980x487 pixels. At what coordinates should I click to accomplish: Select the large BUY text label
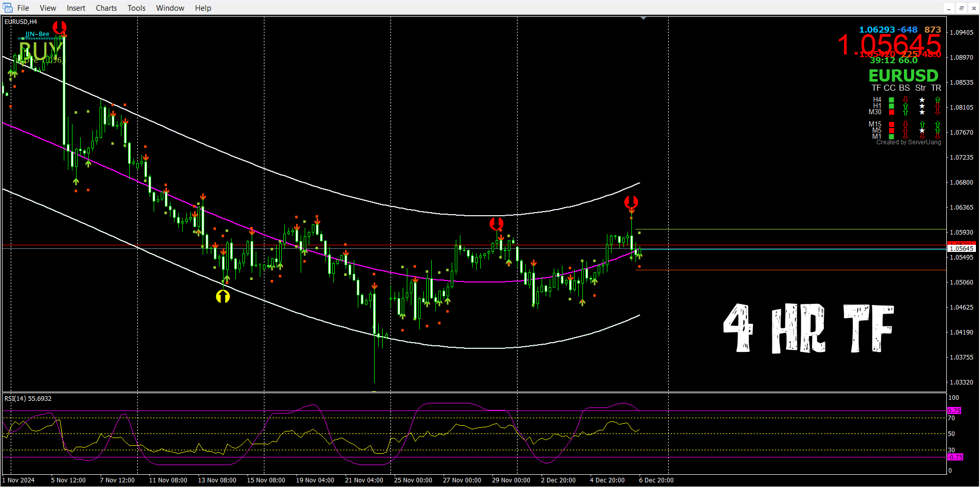(40, 50)
